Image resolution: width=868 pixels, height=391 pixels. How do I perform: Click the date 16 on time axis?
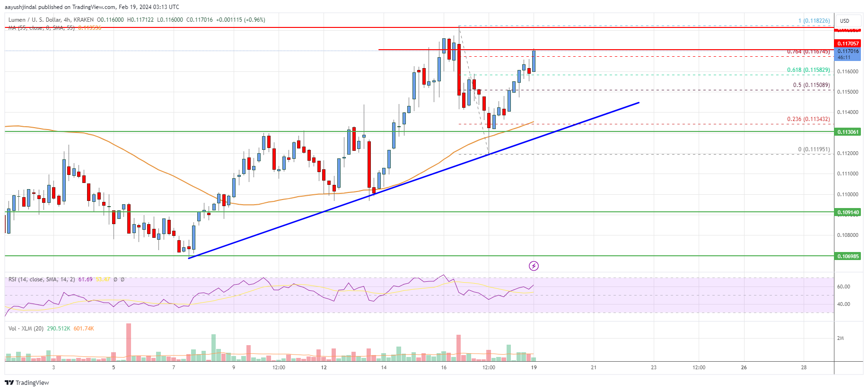pyautogui.click(x=444, y=367)
